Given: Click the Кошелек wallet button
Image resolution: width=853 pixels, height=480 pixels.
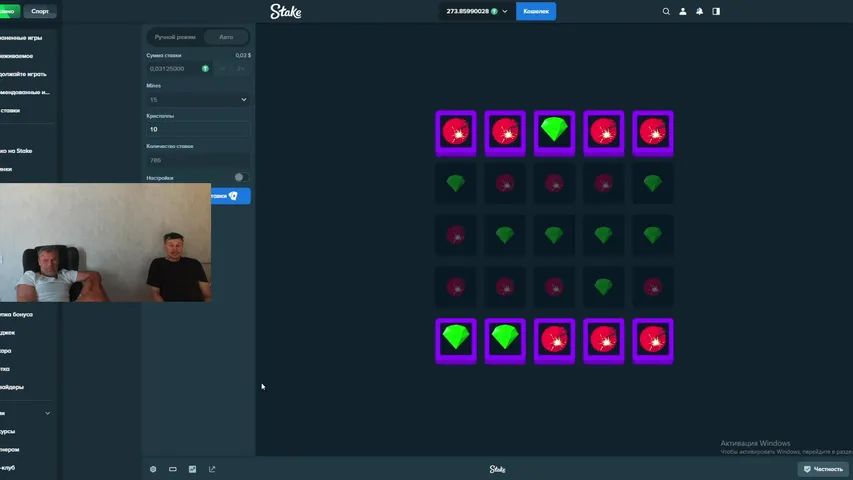Looking at the screenshot, I should 536,11.
